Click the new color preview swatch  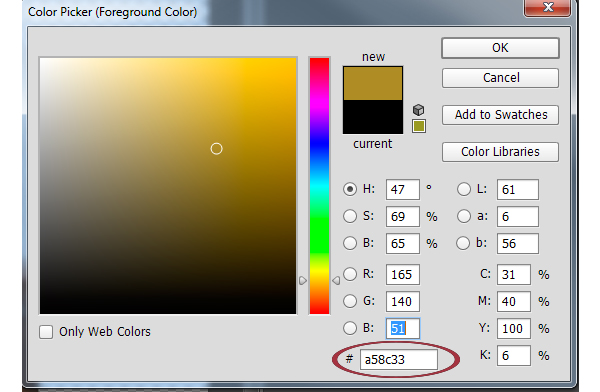click(x=373, y=83)
